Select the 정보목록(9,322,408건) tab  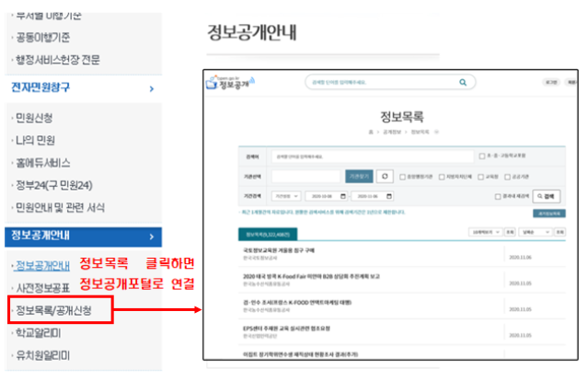[x=268, y=235]
